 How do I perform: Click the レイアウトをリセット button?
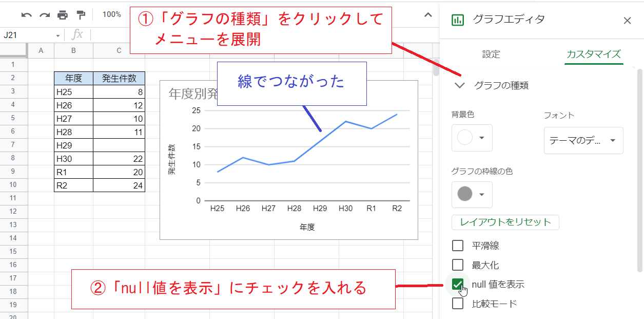pos(505,222)
